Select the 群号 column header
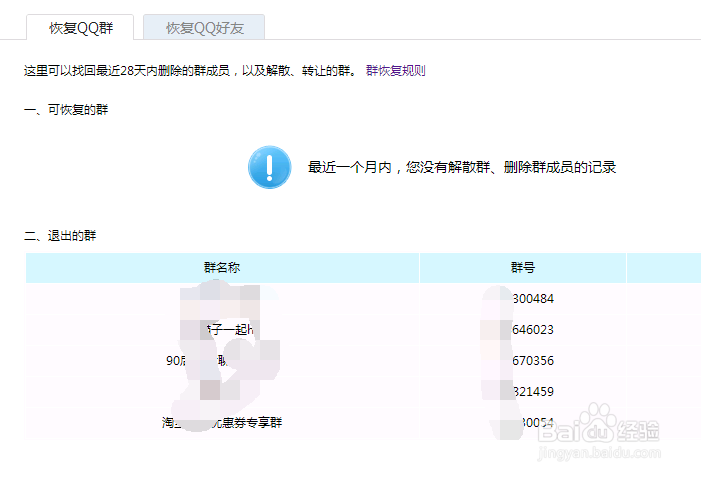 pyautogui.click(x=523, y=267)
